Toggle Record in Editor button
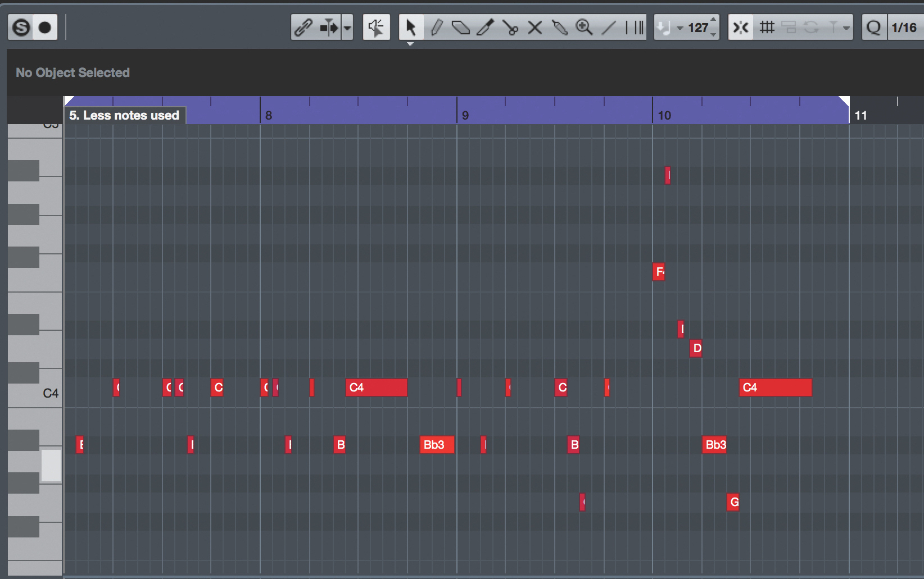924x579 pixels. click(x=45, y=27)
